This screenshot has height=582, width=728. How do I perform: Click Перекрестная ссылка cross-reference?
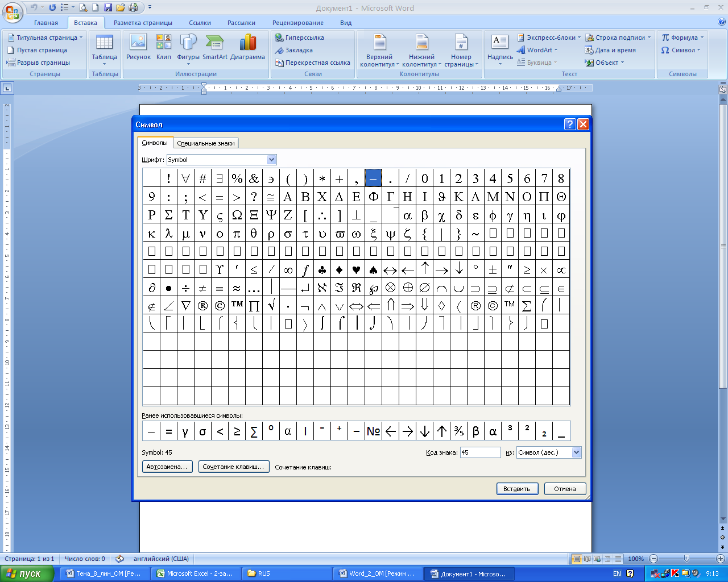click(313, 63)
